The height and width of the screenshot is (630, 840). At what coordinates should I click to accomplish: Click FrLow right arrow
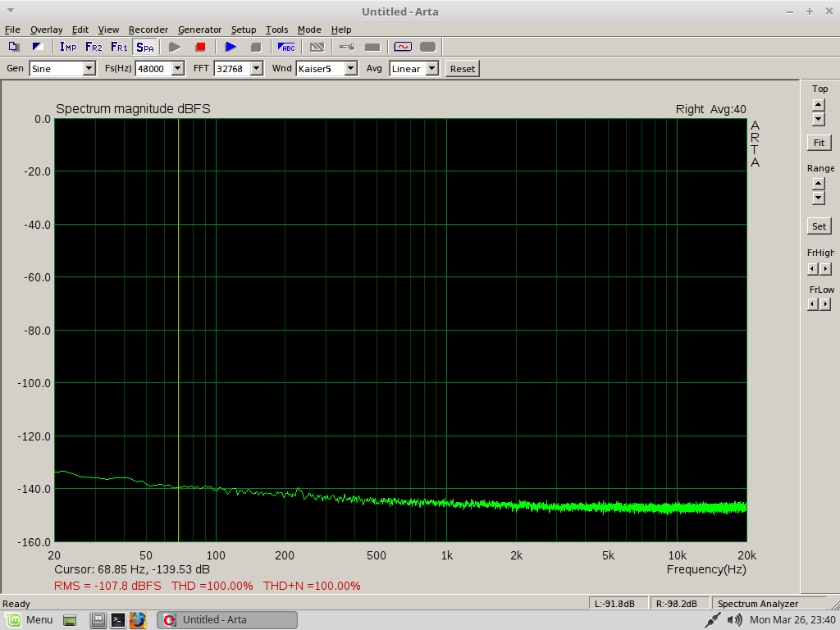(825, 304)
